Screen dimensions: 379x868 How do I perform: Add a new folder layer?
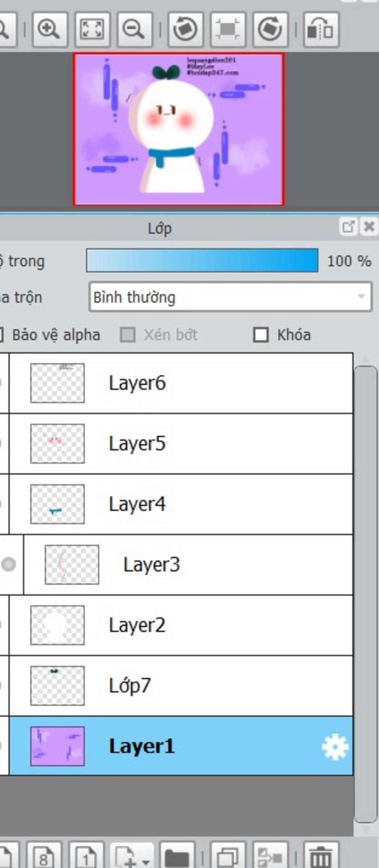(177, 855)
